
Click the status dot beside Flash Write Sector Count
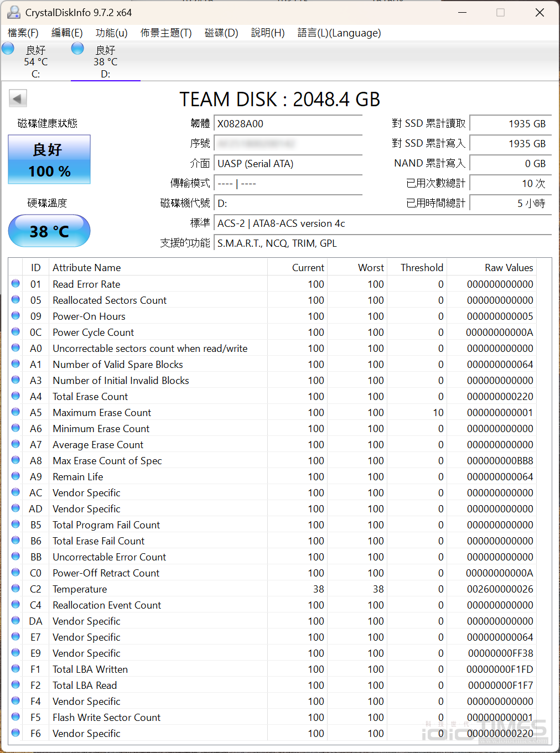(x=15, y=717)
